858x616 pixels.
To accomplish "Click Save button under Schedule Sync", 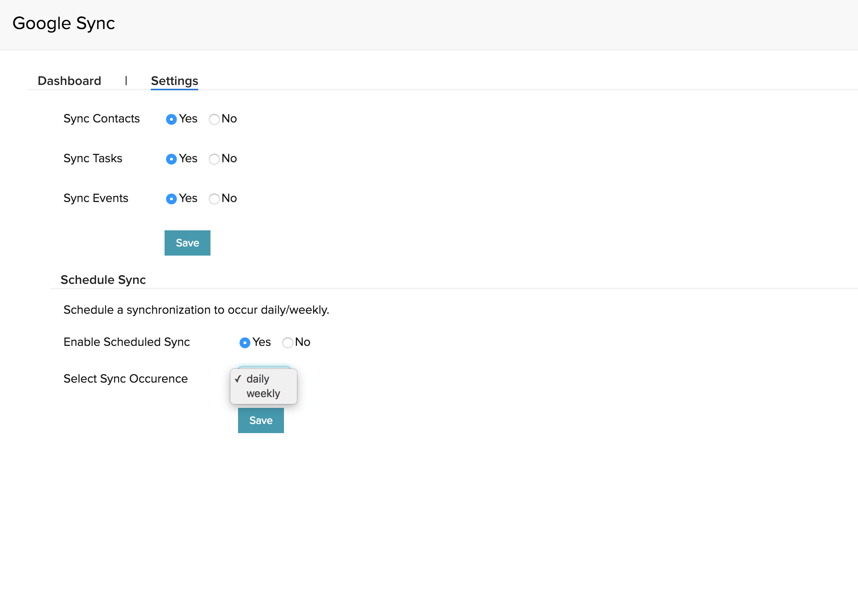I will click(x=261, y=420).
